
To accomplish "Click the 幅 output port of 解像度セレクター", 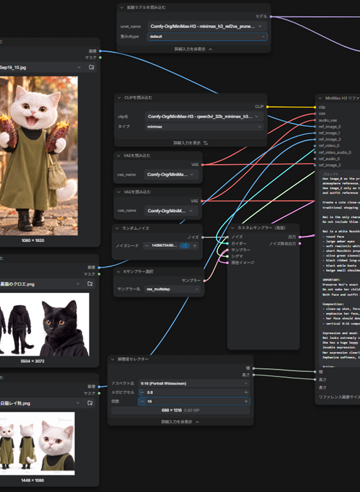I will [253, 368].
